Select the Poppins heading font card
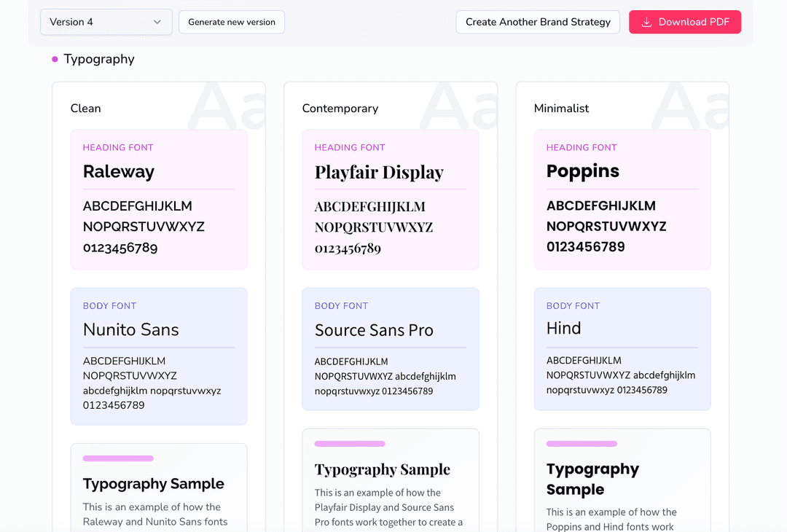Image resolution: width=787 pixels, height=532 pixels. click(622, 200)
